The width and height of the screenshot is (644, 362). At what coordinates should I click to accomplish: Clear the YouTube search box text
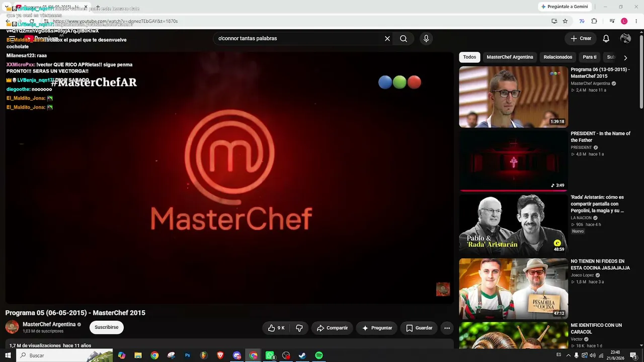pyautogui.click(x=387, y=39)
